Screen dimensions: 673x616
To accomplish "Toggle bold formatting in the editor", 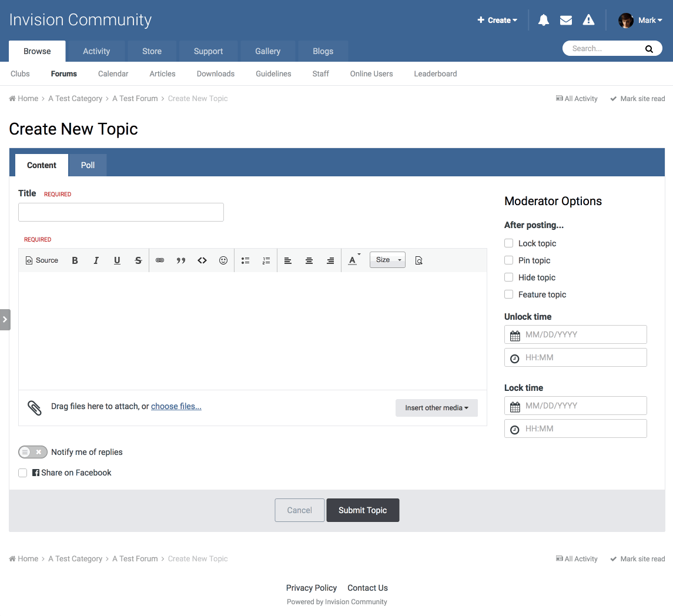I will pyautogui.click(x=75, y=260).
